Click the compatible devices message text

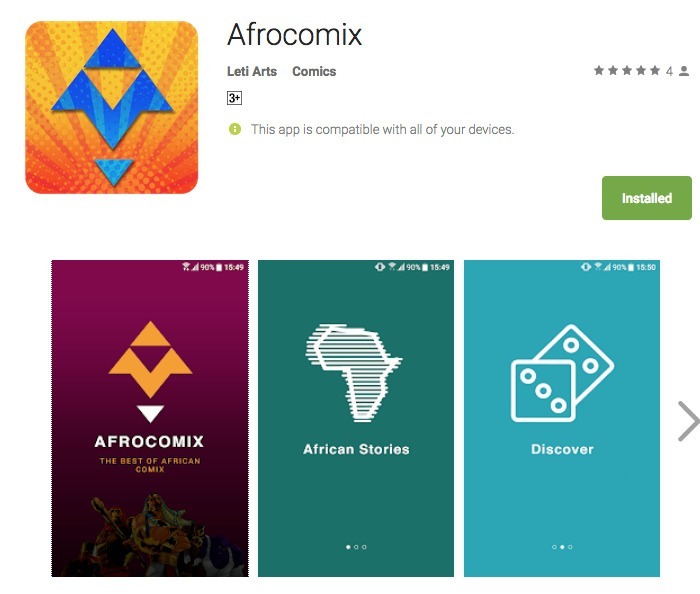[x=382, y=129]
